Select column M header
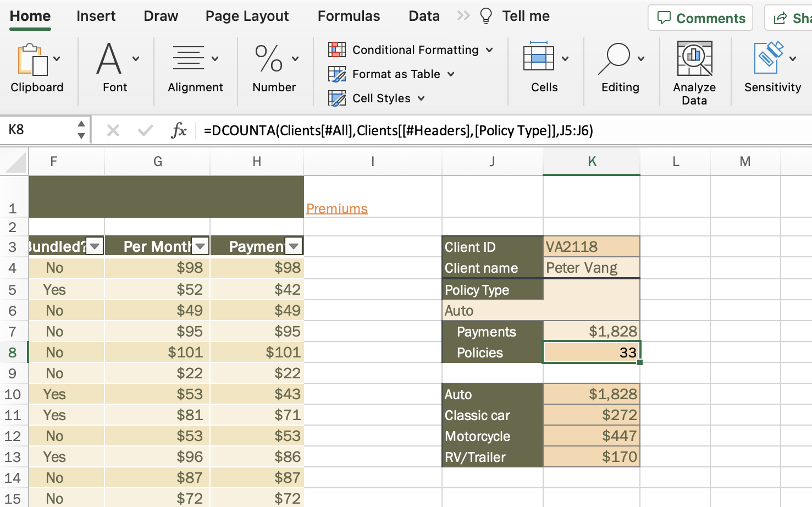 coord(745,162)
